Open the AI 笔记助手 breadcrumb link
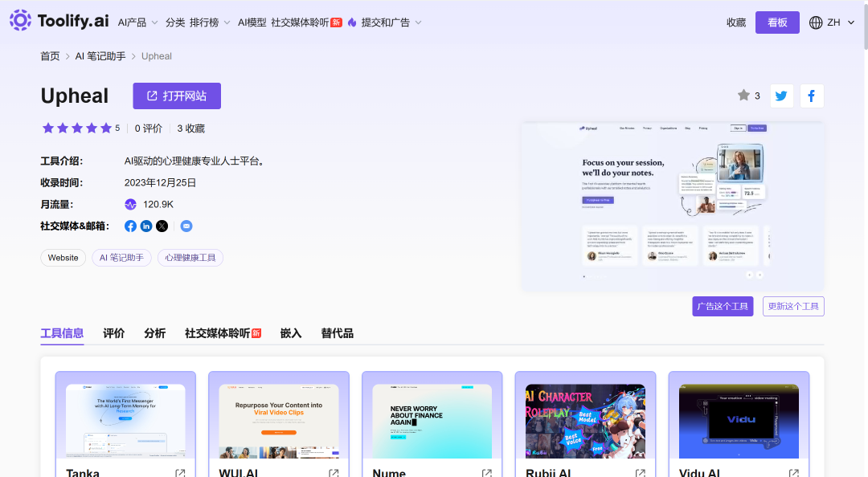The image size is (868, 477). coord(100,56)
